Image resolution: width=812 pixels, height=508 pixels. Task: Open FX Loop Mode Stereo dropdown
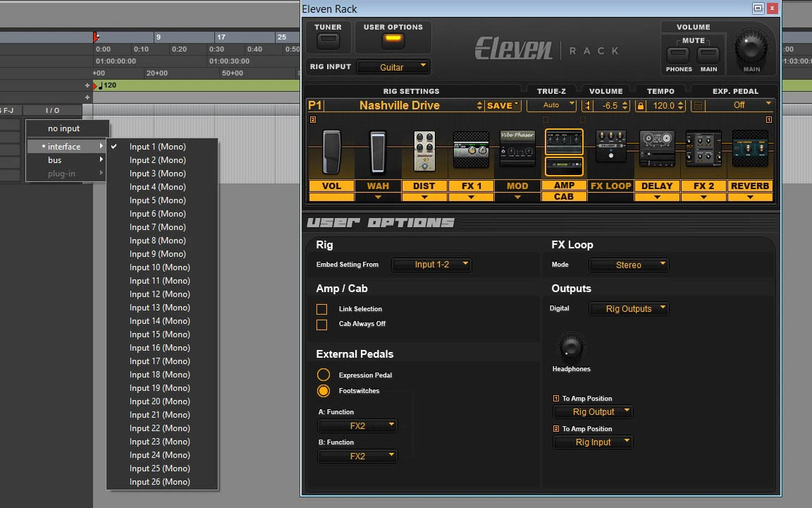pyautogui.click(x=629, y=265)
